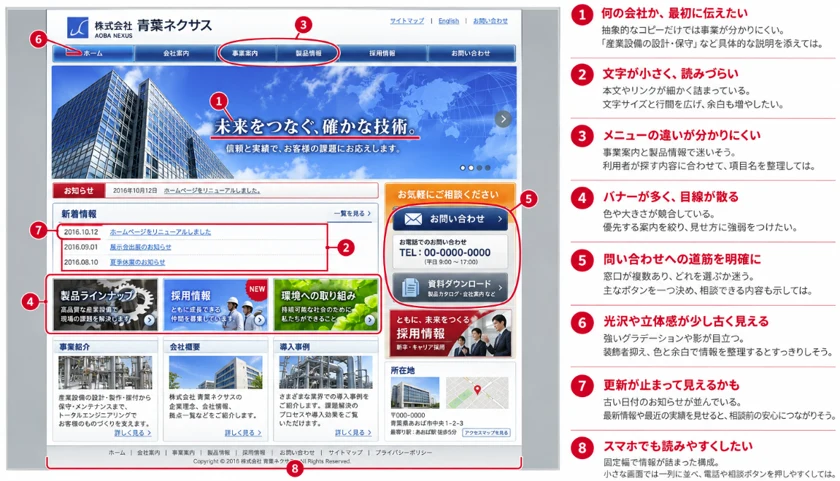Select the 事業案内 navigation tab
This screenshot has width=840, height=481.
tap(245, 53)
